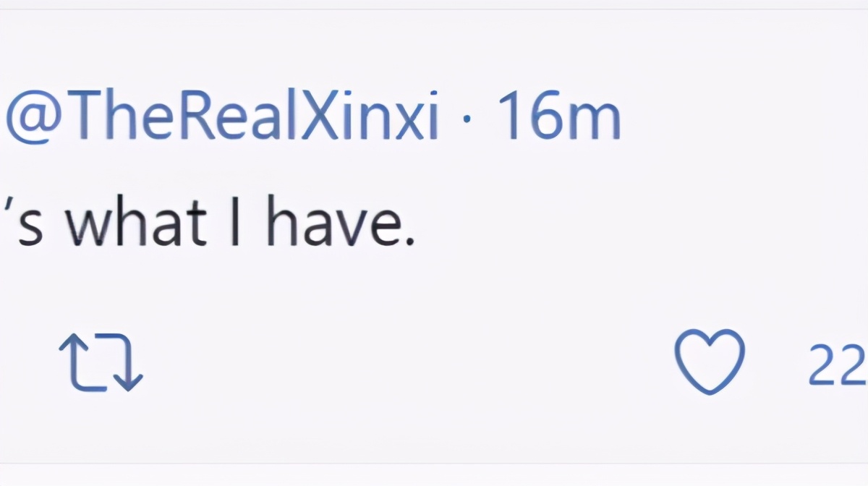
Task: Repost this tweet using the arrows icon
Action: [101, 363]
